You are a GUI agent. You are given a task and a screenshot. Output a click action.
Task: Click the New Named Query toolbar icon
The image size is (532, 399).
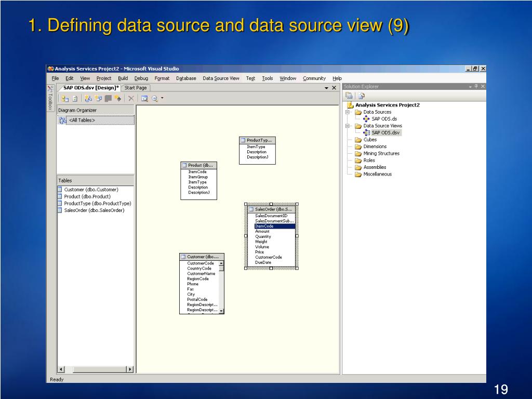tap(98, 98)
